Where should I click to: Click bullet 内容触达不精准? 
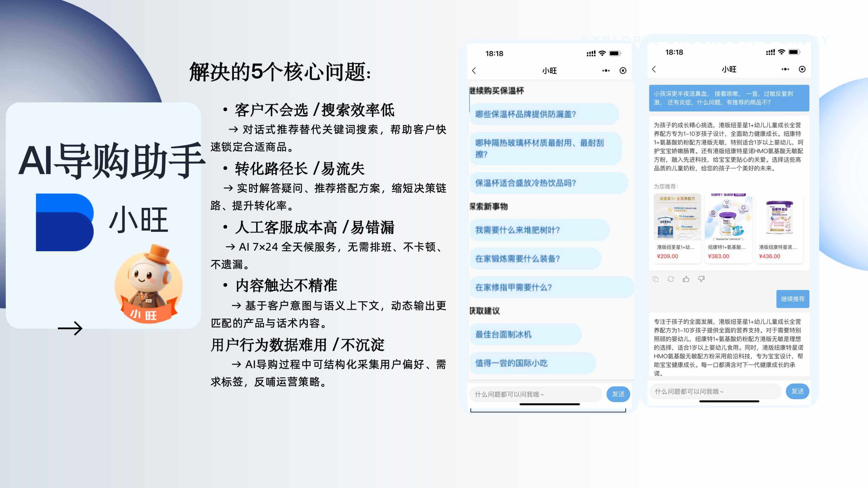click(286, 286)
